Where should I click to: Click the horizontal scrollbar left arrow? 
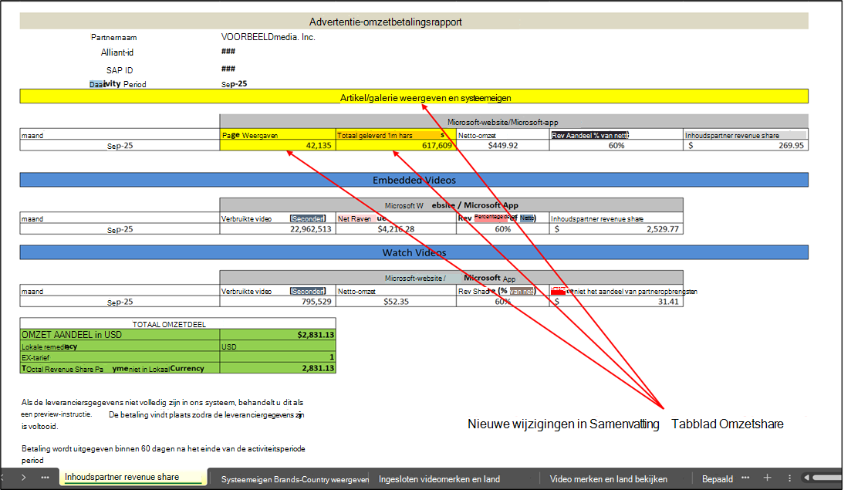pos(806,477)
